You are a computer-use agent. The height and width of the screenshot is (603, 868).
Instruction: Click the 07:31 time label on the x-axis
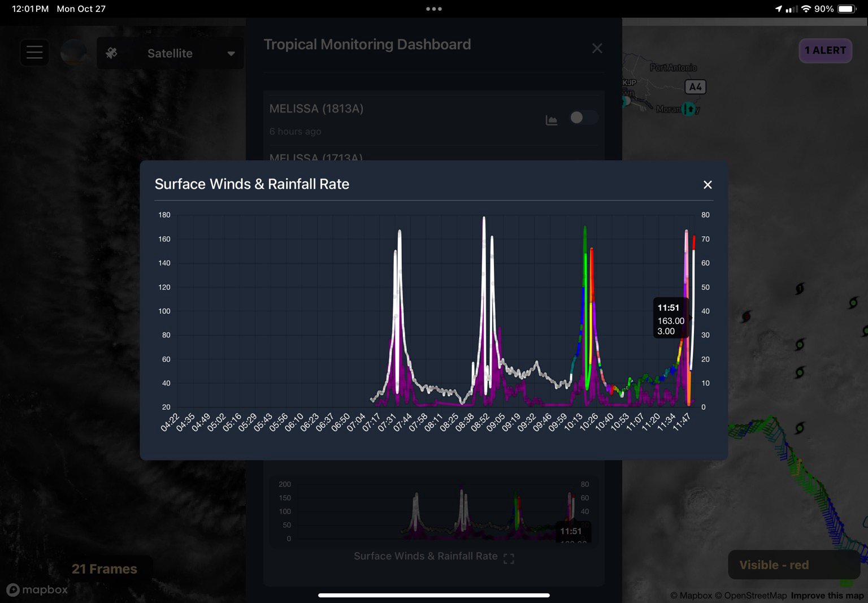(387, 422)
